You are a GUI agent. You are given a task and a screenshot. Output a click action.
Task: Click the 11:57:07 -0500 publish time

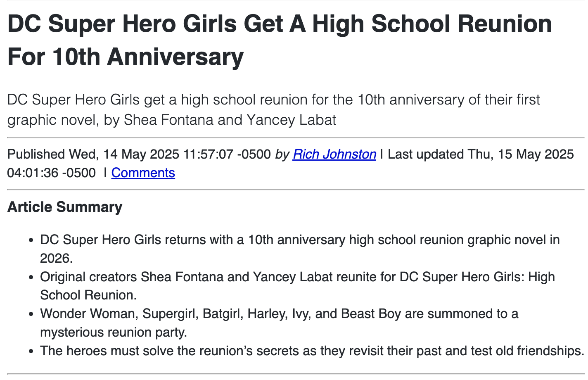[x=227, y=154]
